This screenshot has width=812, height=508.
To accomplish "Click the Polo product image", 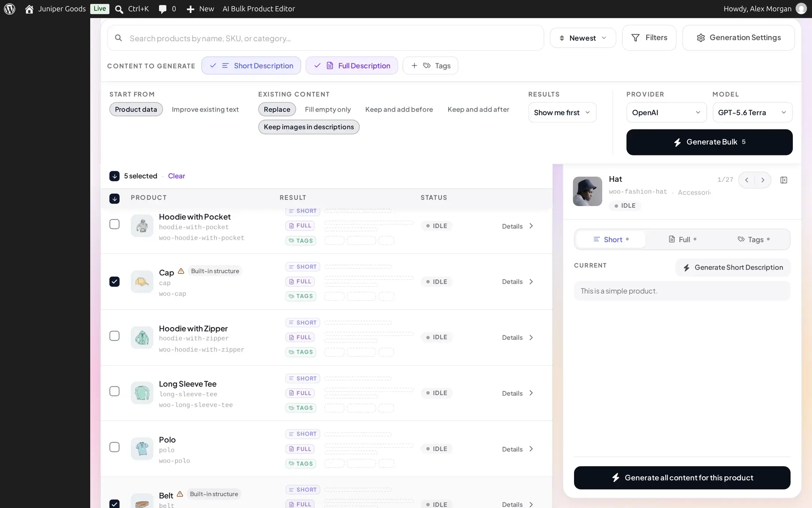I will (x=142, y=449).
